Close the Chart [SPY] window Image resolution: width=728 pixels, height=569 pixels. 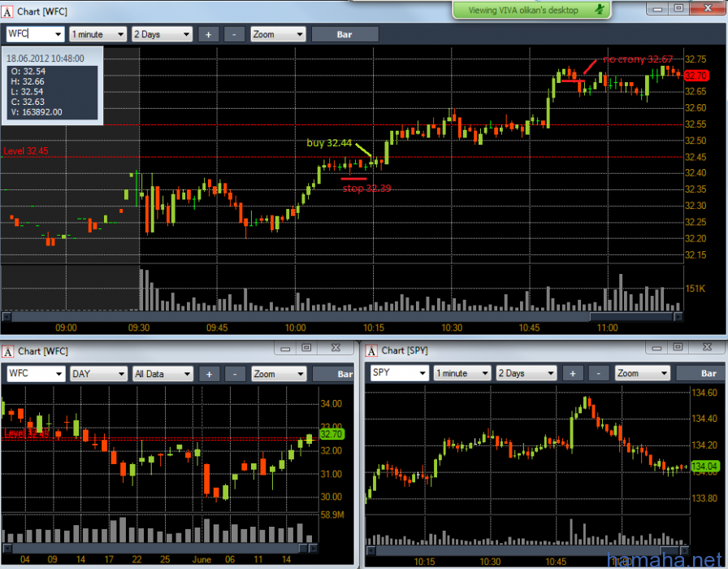click(x=707, y=347)
